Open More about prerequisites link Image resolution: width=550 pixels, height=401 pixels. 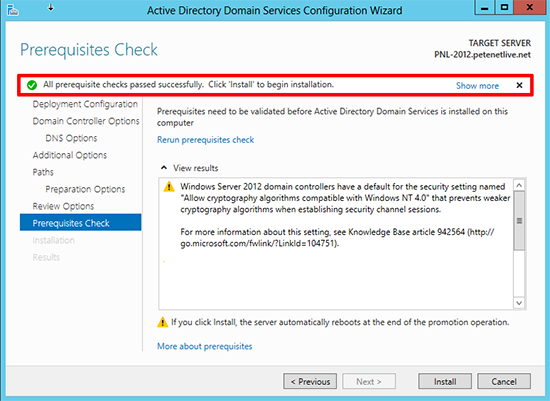click(x=204, y=346)
